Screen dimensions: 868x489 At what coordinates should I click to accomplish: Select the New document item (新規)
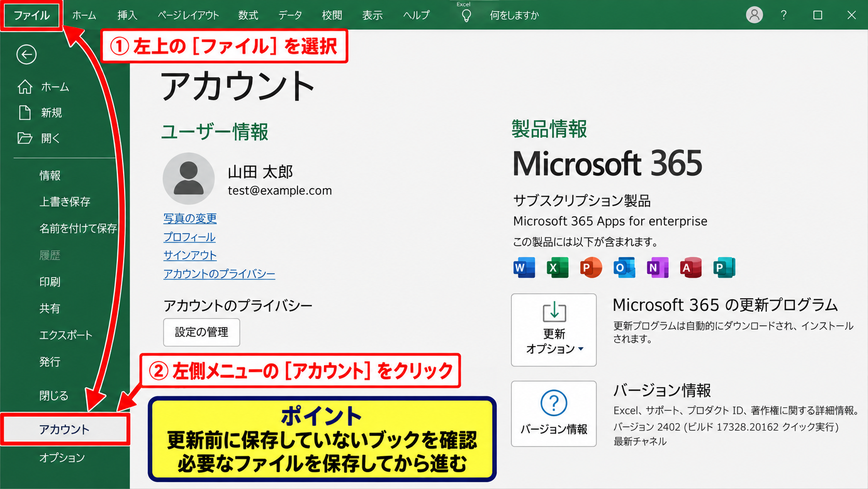pyautogui.click(x=40, y=113)
